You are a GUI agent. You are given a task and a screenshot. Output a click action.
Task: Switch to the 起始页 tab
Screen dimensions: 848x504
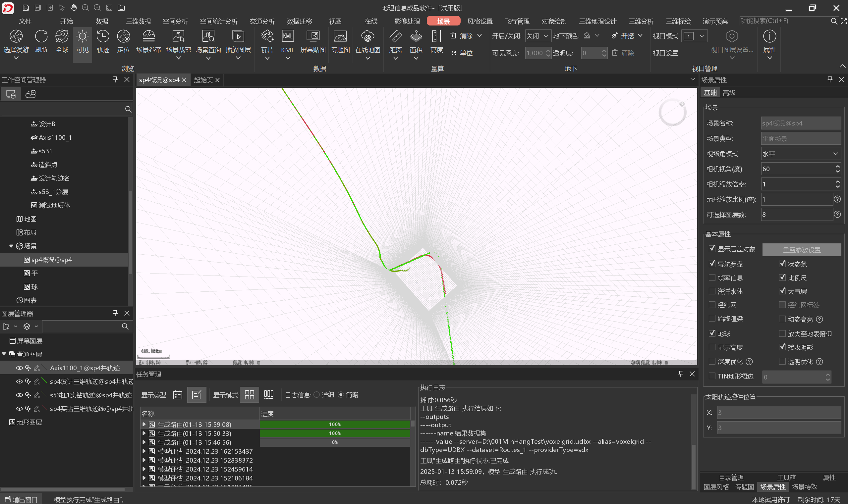[x=203, y=80]
